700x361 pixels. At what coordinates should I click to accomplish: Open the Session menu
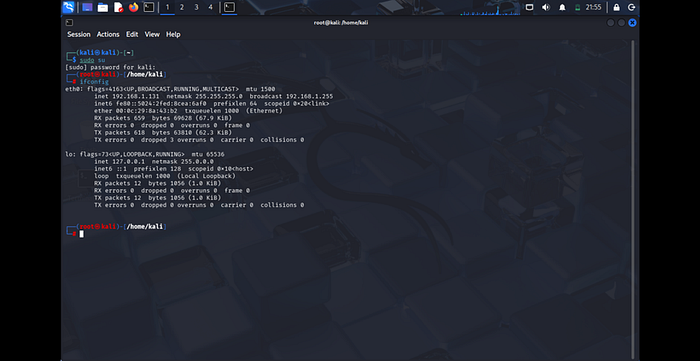coord(79,34)
